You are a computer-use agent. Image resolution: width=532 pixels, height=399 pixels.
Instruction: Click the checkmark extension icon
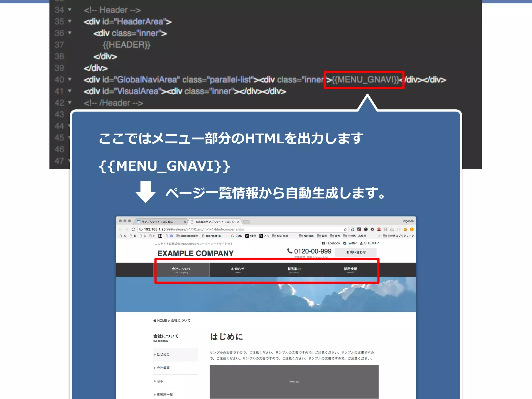tap(359, 229)
